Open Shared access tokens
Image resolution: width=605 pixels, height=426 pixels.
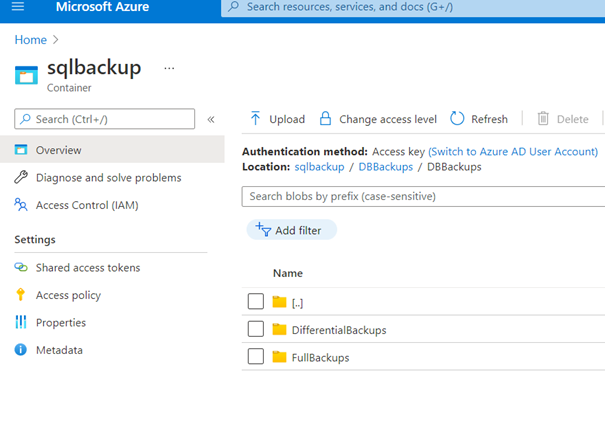click(88, 267)
